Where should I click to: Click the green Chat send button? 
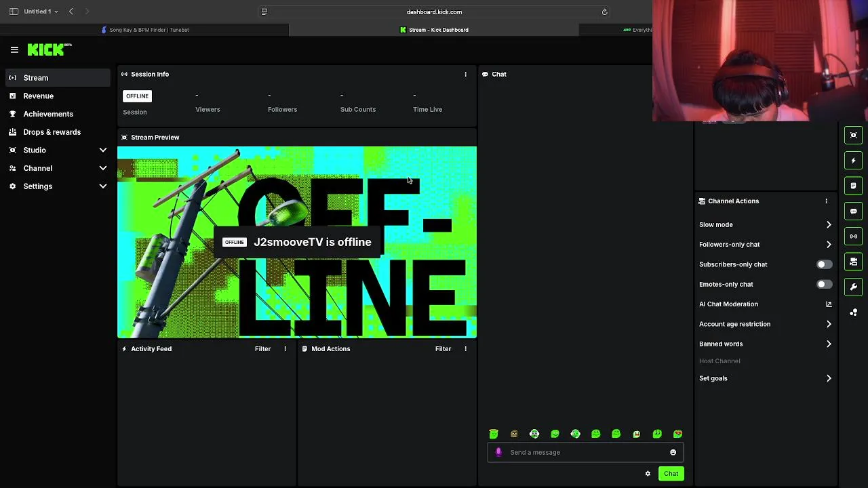671,474
